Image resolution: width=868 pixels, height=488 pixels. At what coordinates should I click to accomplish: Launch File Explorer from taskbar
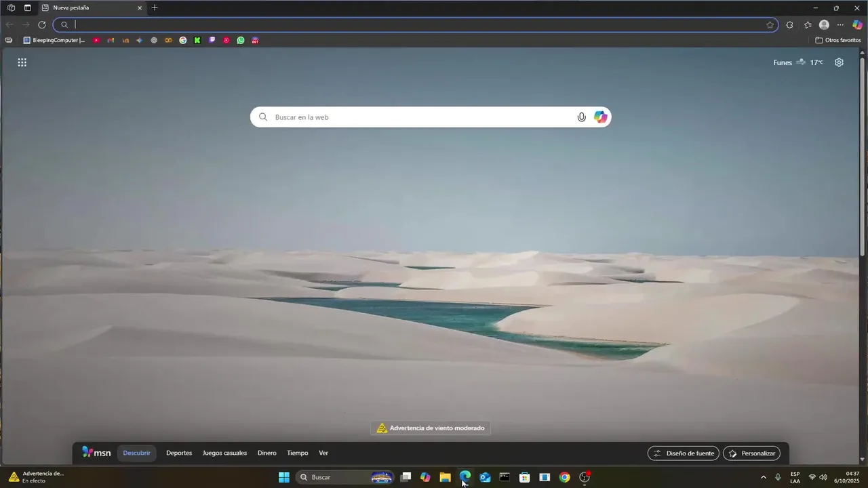(445, 477)
